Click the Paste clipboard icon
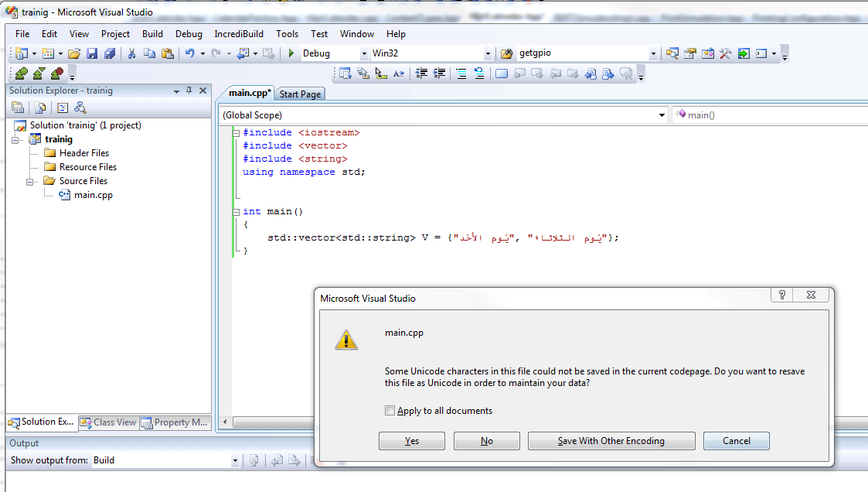 167,53
